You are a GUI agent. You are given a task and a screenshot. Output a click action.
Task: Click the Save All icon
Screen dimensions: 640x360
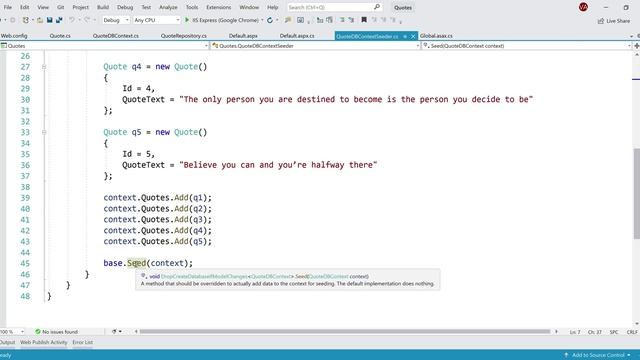point(59,20)
